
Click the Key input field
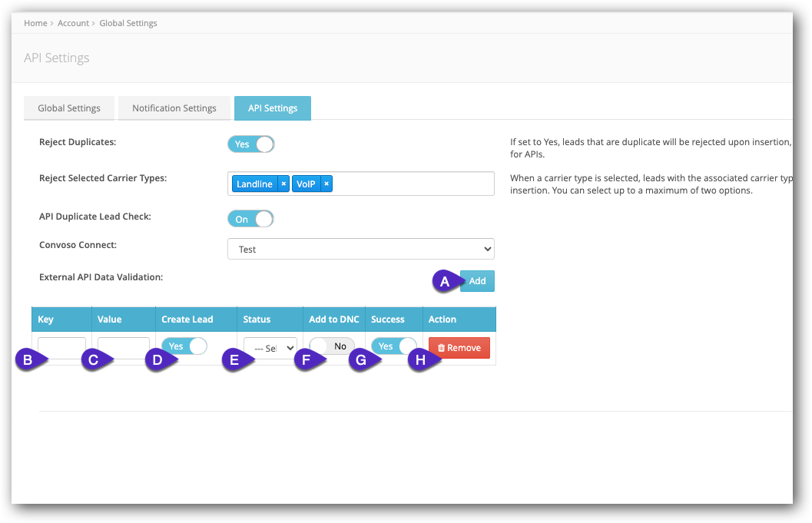tap(61, 346)
